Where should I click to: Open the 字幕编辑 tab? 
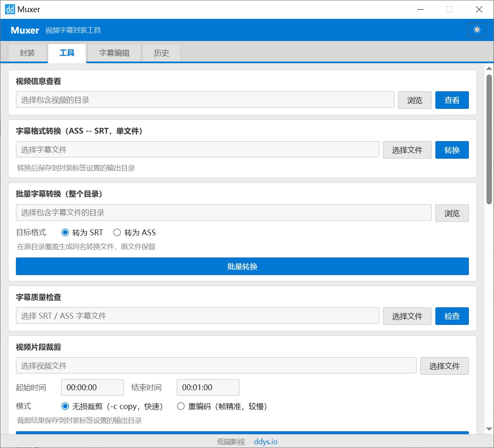click(x=114, y=53)
